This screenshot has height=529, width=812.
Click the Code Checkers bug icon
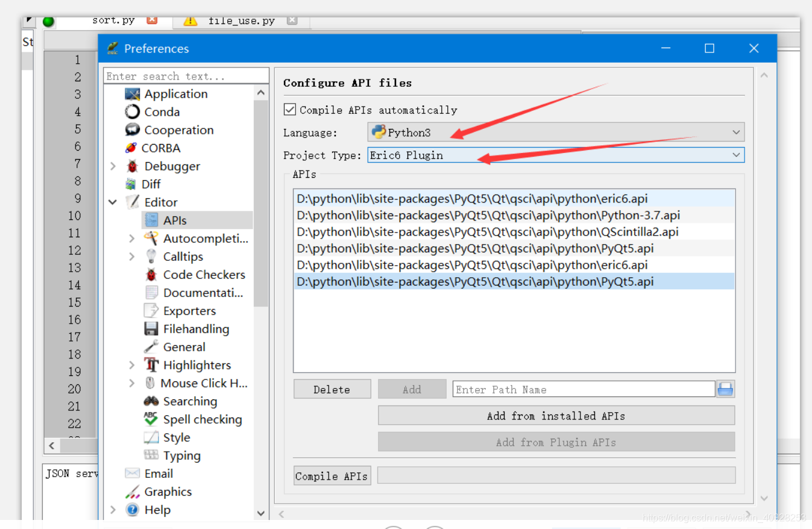pos(151,275)
